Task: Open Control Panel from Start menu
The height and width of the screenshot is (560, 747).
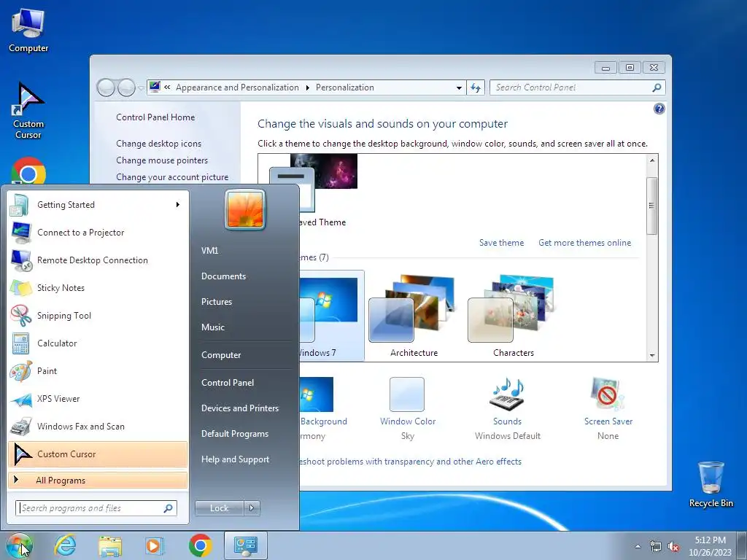Action: (228, 382)
